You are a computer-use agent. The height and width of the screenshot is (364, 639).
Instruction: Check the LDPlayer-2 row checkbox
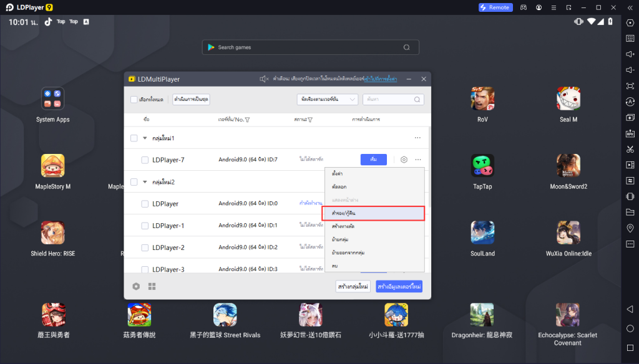click(145, 247)
